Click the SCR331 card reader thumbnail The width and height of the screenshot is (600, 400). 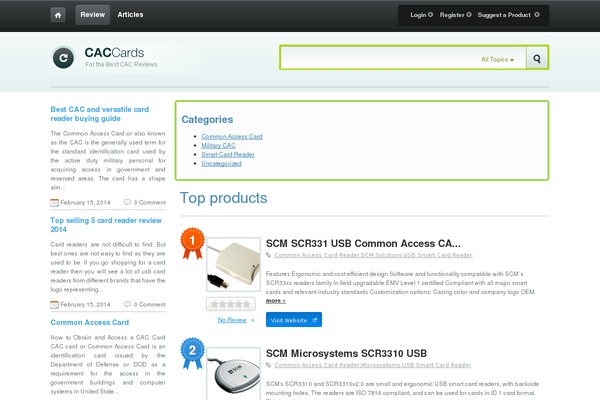(233, 264)
